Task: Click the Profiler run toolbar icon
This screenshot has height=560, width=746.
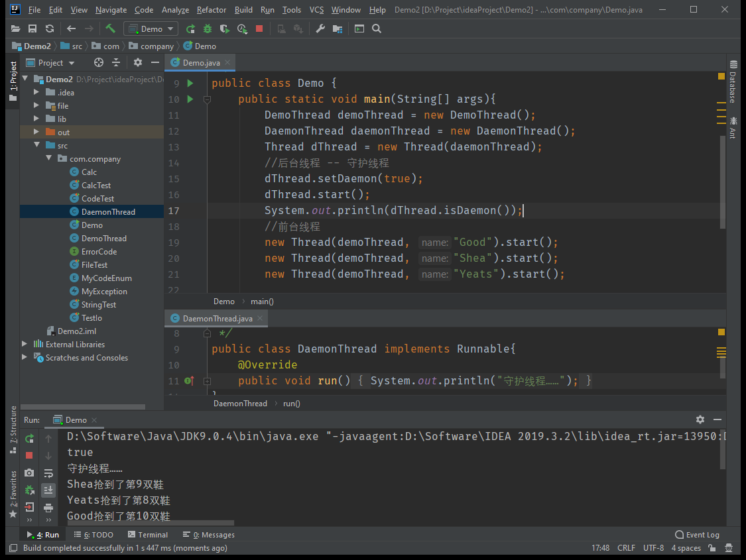Action: coord(242,29)
